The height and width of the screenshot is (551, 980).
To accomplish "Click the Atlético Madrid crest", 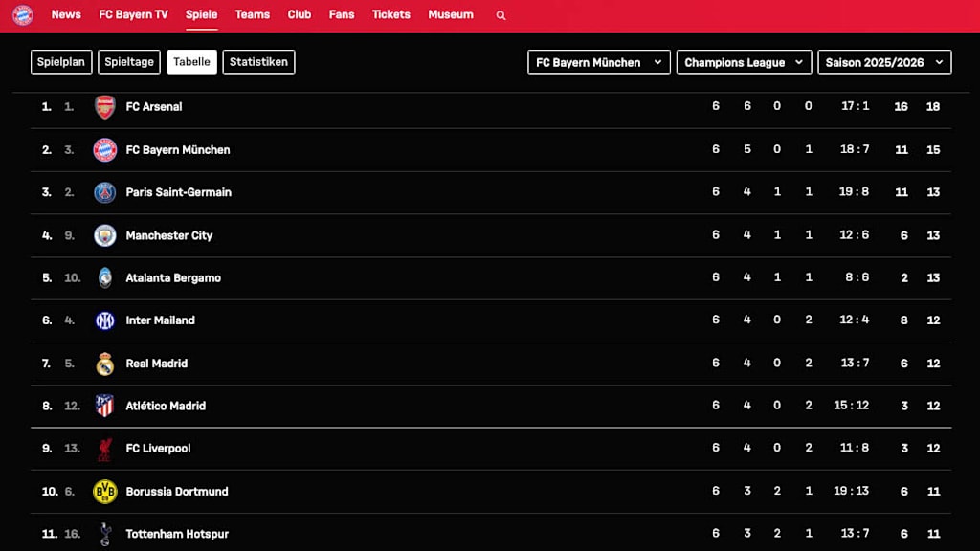I will click(105, 406).
